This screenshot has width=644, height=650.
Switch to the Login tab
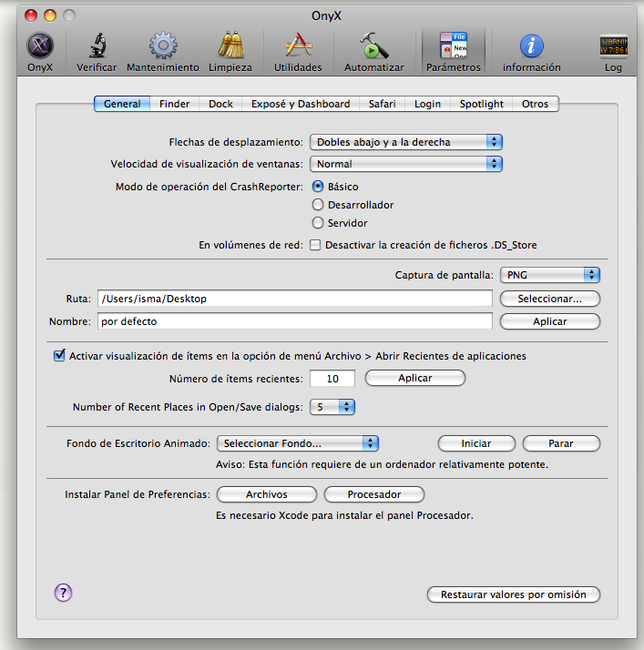(427, 104)
